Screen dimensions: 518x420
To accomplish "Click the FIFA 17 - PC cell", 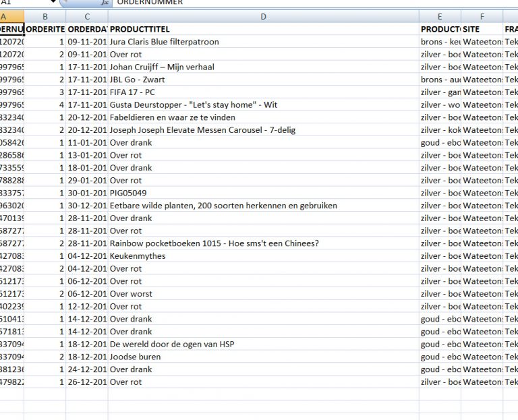I will tap(263, 92).
